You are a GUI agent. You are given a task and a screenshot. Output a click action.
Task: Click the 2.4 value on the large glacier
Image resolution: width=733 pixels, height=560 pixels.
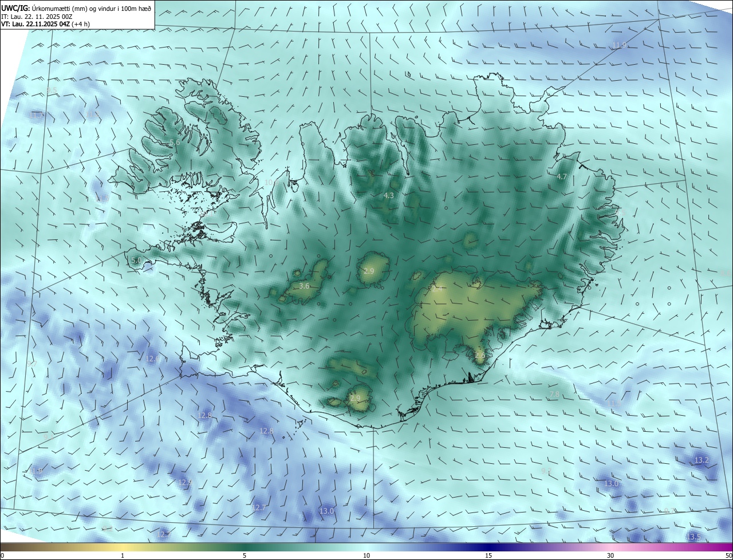point(437,290)
